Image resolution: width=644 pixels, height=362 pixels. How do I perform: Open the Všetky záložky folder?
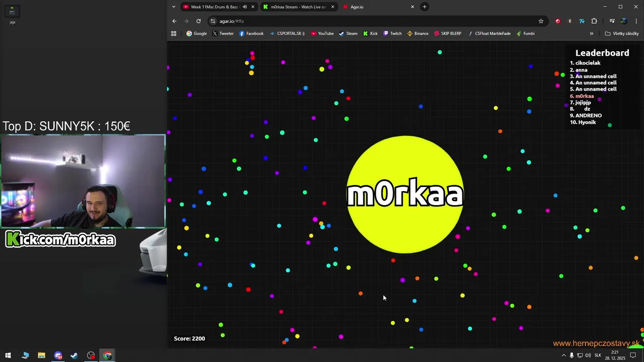[x=622, y=34]
